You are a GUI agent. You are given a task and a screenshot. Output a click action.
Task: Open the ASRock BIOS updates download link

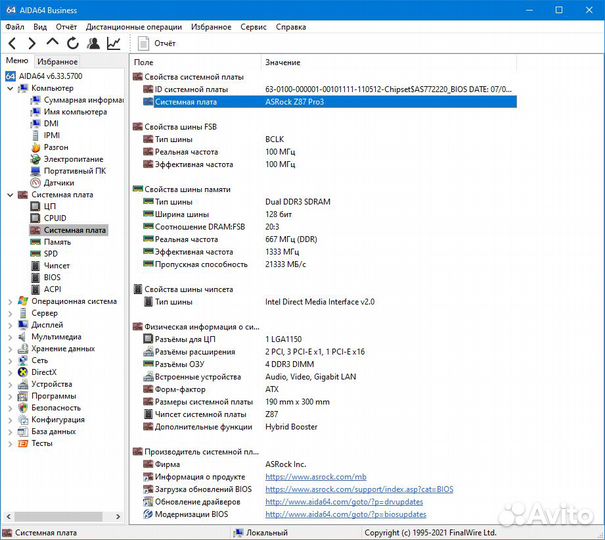pyautogui.click(x=358, y=489)
